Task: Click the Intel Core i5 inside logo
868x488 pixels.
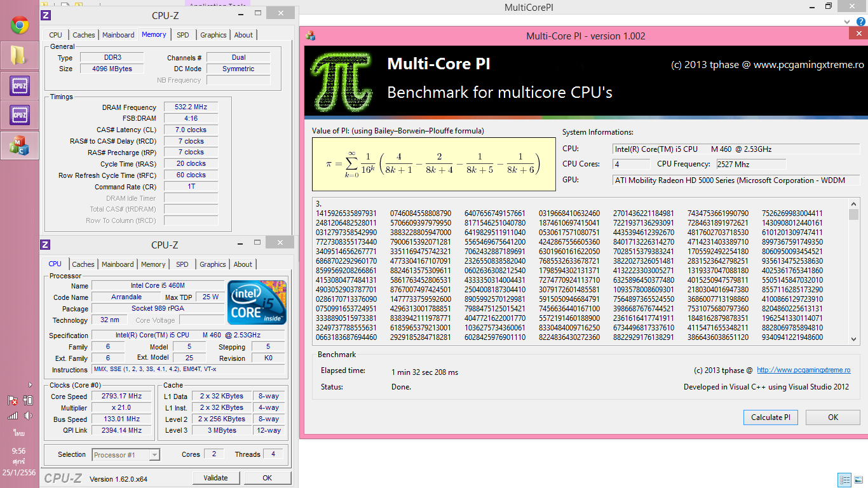Action: coord(257,302)
